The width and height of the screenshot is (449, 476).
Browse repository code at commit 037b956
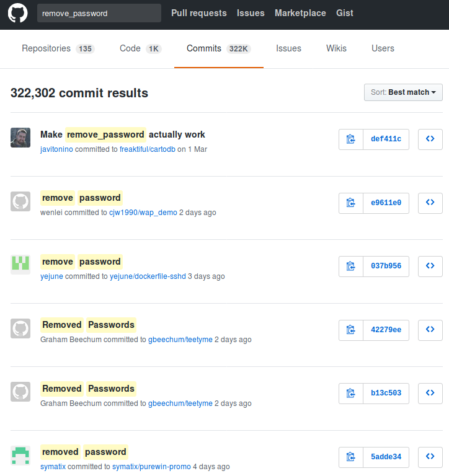tap(430, 267)
